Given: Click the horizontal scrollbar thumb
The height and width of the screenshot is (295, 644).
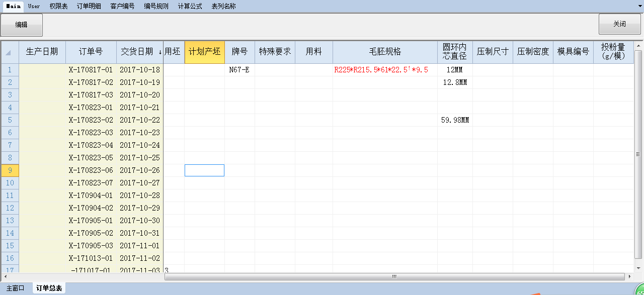Looking at the screenshot, I should tap(394, 276).
